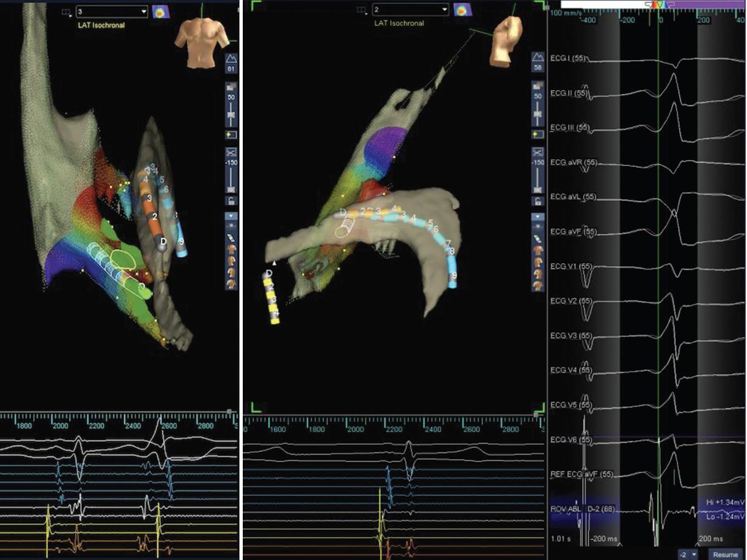Expand the view presets arrow in left view
The image size is (747, 560).
click(x=231, y=216)
